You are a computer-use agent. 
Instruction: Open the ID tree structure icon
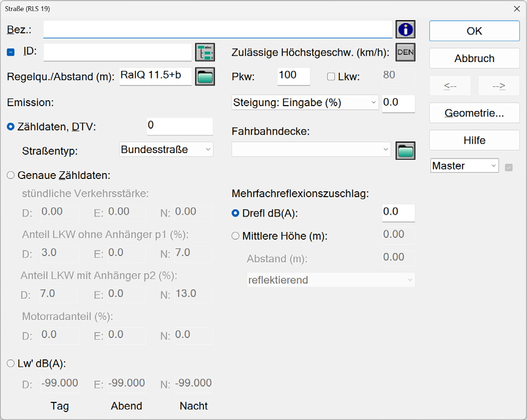[205, 52]
